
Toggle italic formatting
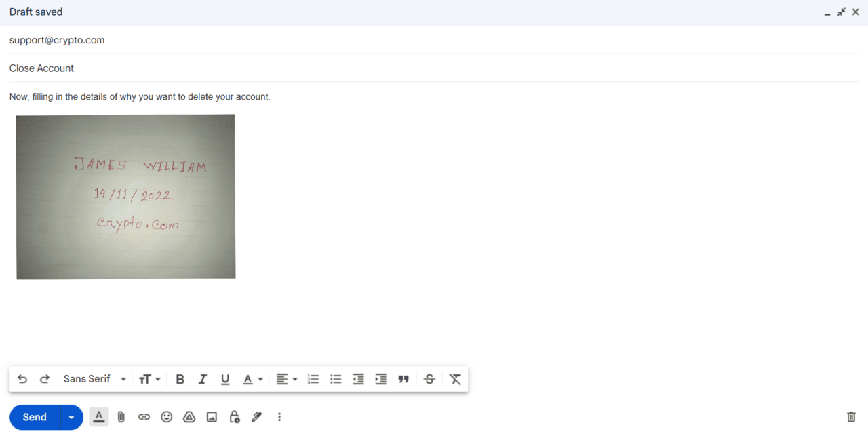coord(202,379)
